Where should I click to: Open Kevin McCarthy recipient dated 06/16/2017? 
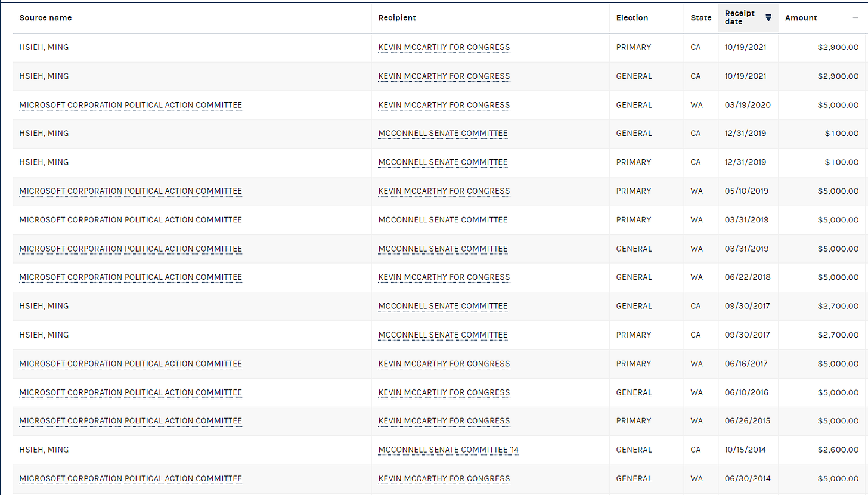click(x=444, y=364)
